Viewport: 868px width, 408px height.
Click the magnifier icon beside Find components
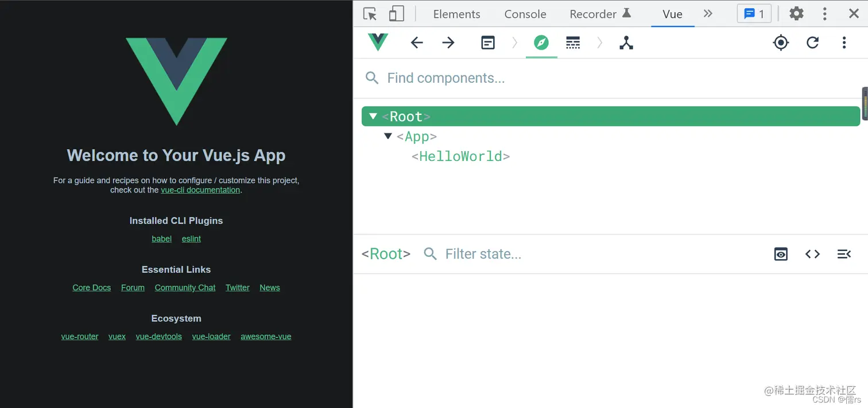pyautogui.click(x=372, y=78)
